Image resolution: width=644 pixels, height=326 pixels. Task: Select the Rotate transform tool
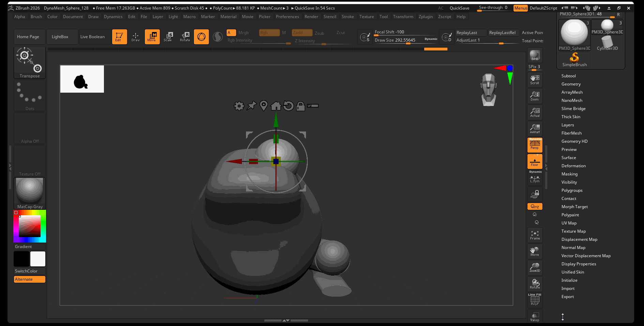click(x=185, y=37)
